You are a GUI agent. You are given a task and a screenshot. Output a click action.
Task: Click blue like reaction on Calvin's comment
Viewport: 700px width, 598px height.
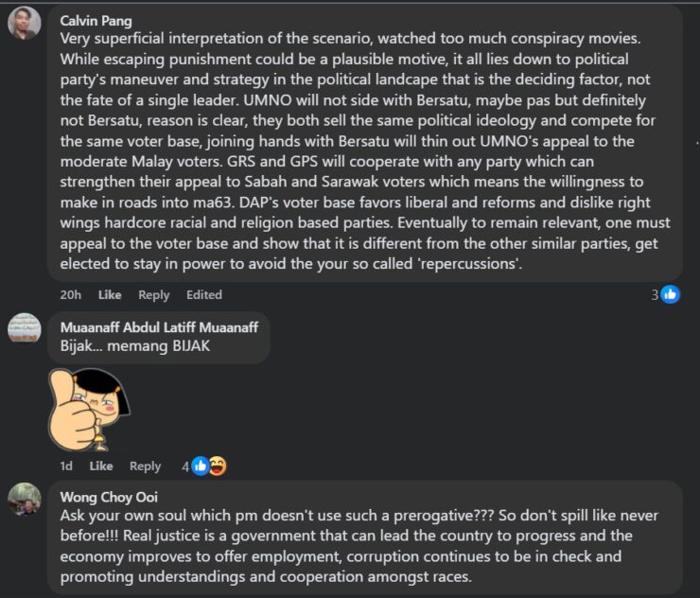pyautogui.click(x=671, y=294)
